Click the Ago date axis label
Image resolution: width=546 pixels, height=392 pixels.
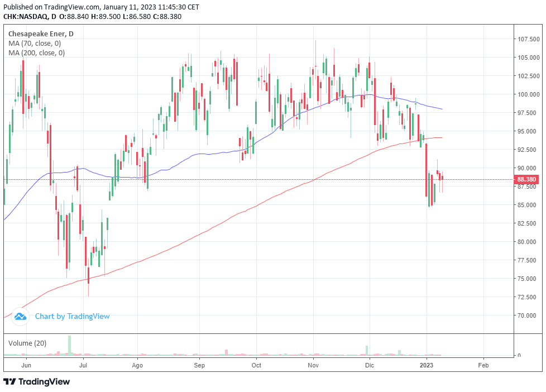(x=137, y=365)
